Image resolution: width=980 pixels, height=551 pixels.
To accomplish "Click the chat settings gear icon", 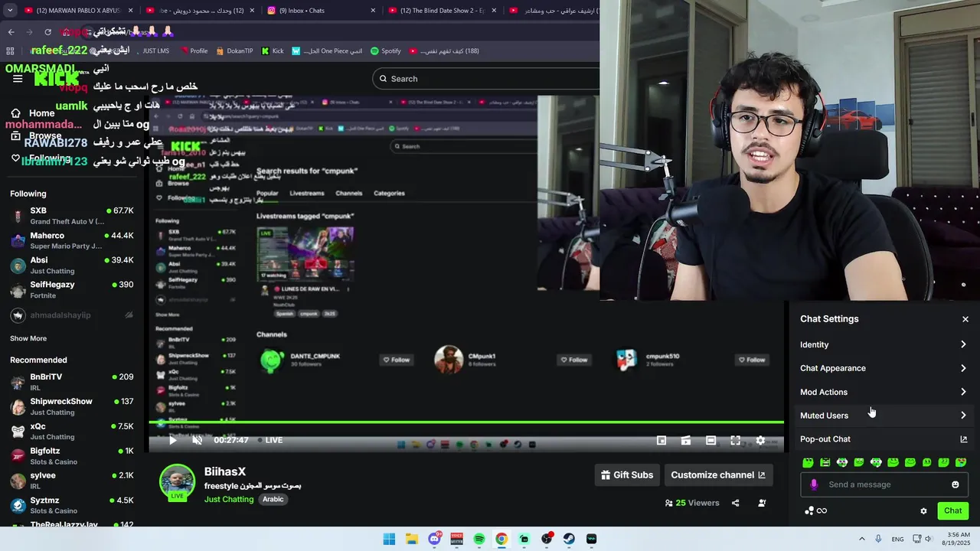I will coord(923,511).
